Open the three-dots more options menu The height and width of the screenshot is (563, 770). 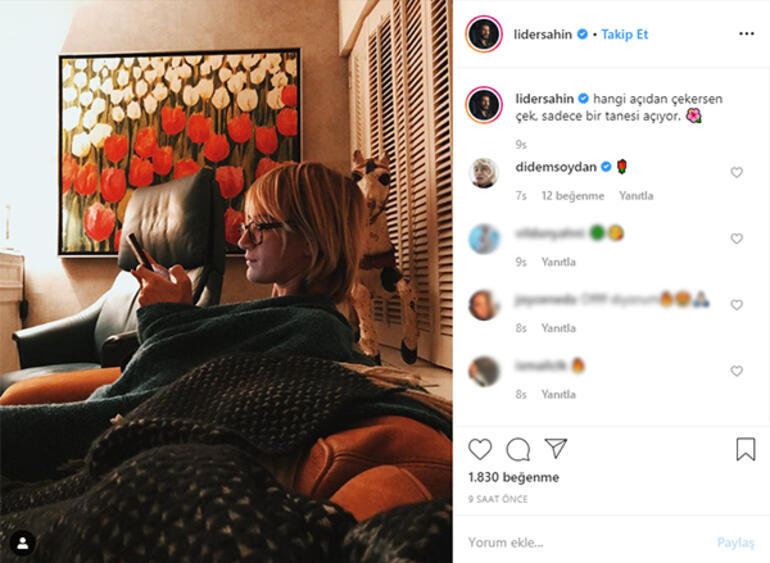coord(746,33)
